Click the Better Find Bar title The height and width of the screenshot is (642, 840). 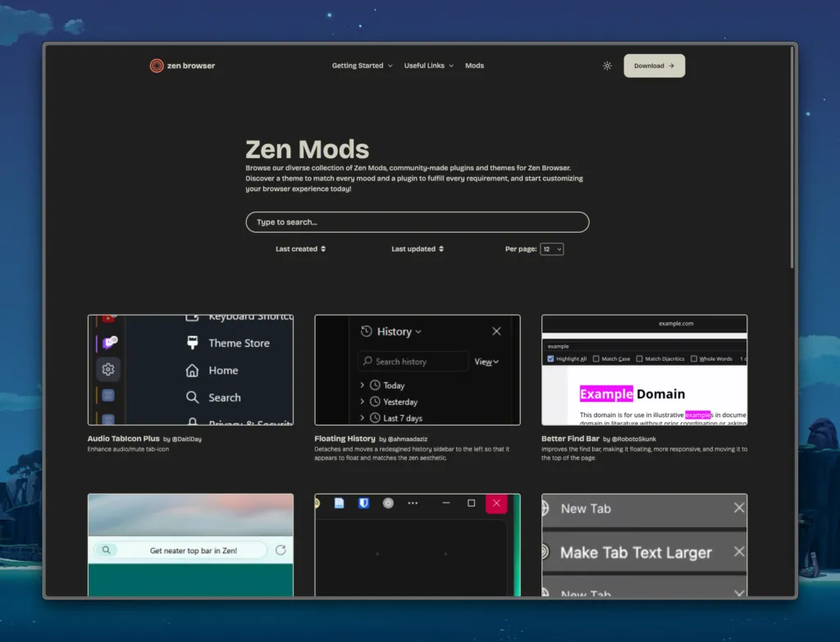tap(570, 439)
